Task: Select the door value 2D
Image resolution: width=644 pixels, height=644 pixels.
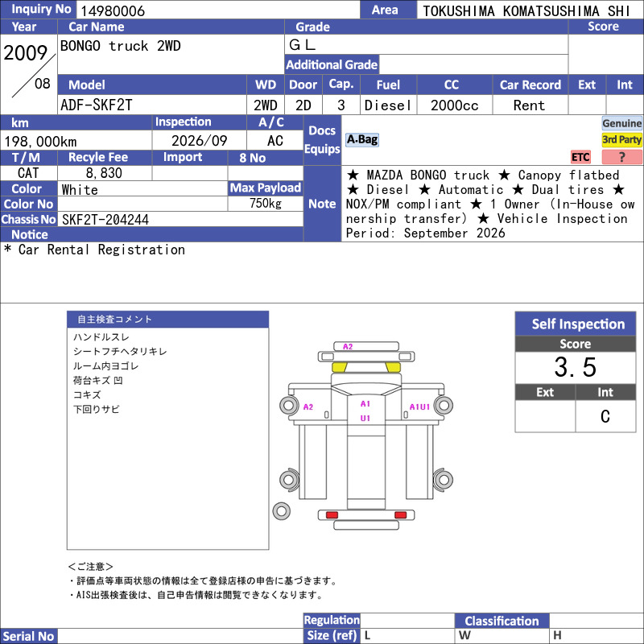Action: [x=303, y=105]
